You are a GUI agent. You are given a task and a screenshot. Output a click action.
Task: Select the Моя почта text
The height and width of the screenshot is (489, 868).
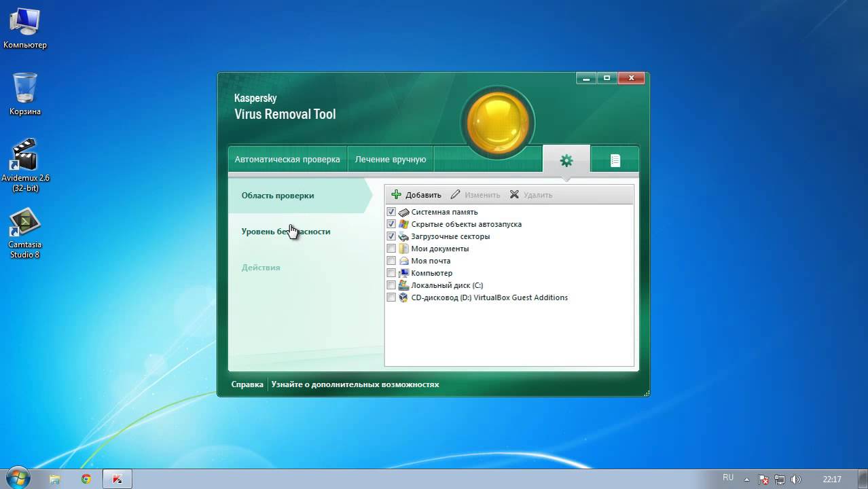[x=431, y=261]
